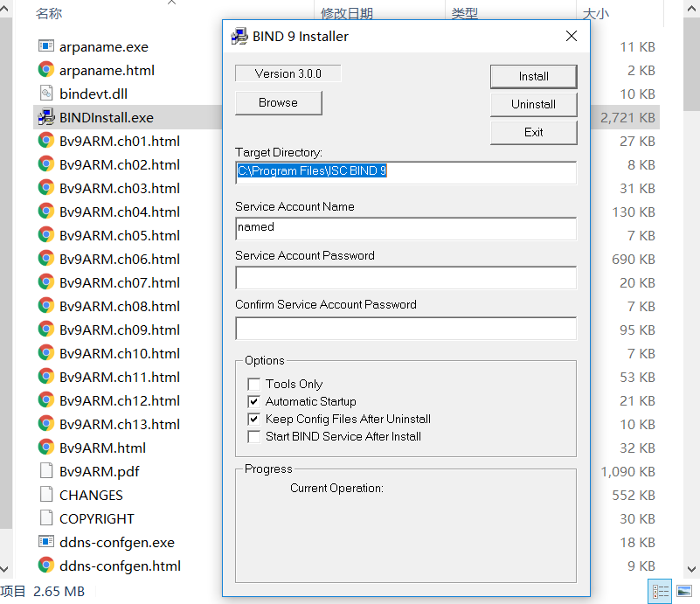Screen dimensions: 700x604
Task: Uncheck the Automatic Startup option
Action: 254,401
